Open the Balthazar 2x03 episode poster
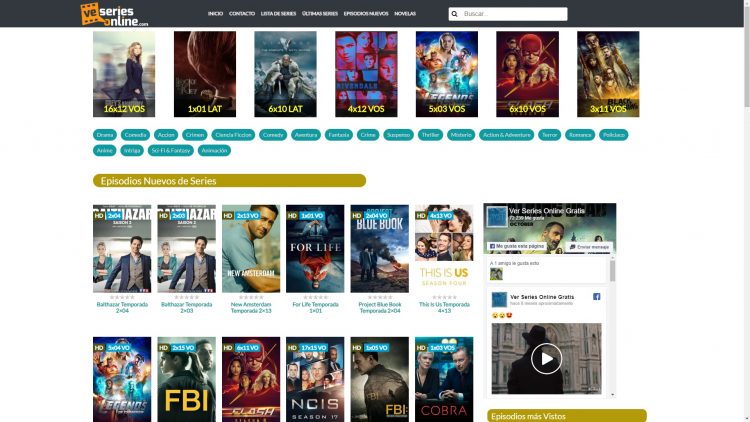 coord(187,249)
